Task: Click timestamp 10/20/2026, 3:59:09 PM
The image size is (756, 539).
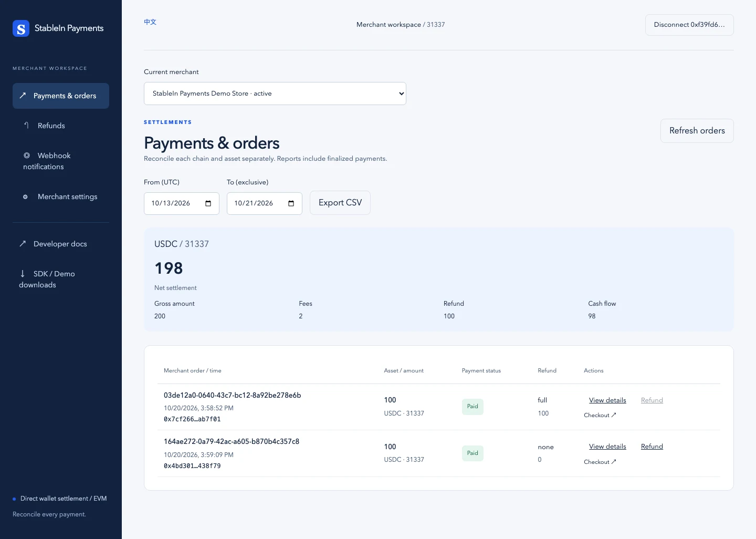Action: click(198, 455)
